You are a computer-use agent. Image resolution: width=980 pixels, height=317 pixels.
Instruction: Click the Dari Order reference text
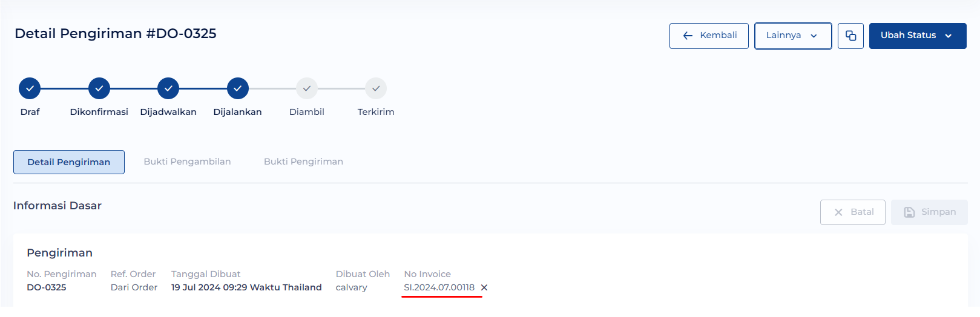pos(134,287)
